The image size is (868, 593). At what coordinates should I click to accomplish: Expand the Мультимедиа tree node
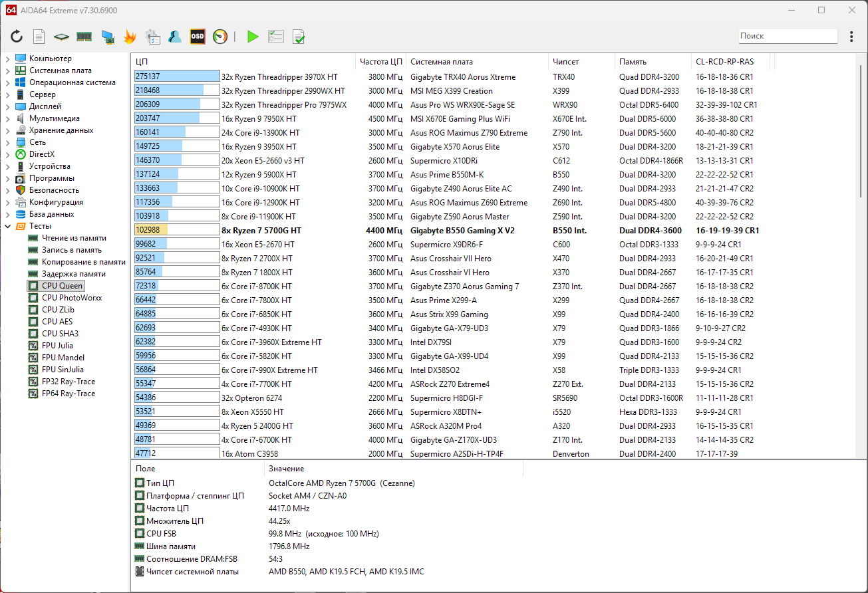pos(7,118)
